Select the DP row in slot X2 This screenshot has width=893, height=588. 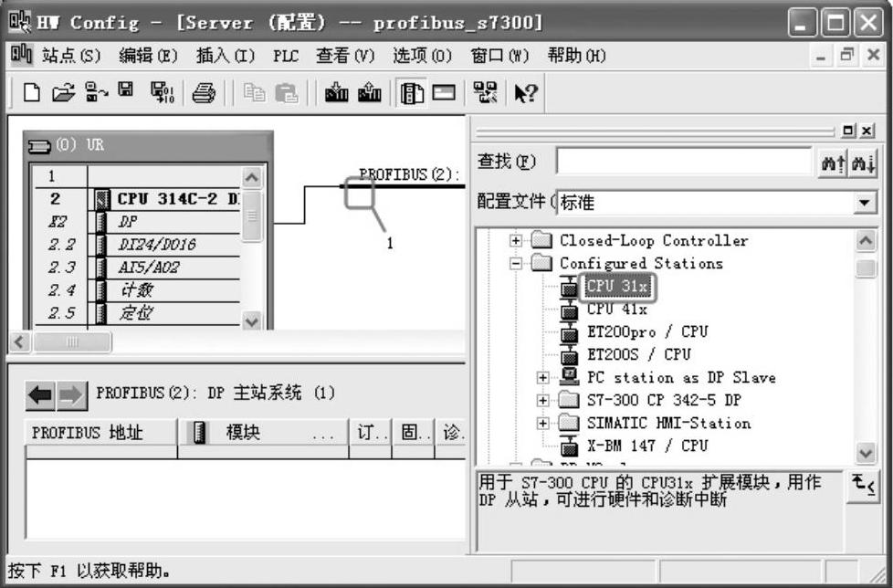[137, 222]
